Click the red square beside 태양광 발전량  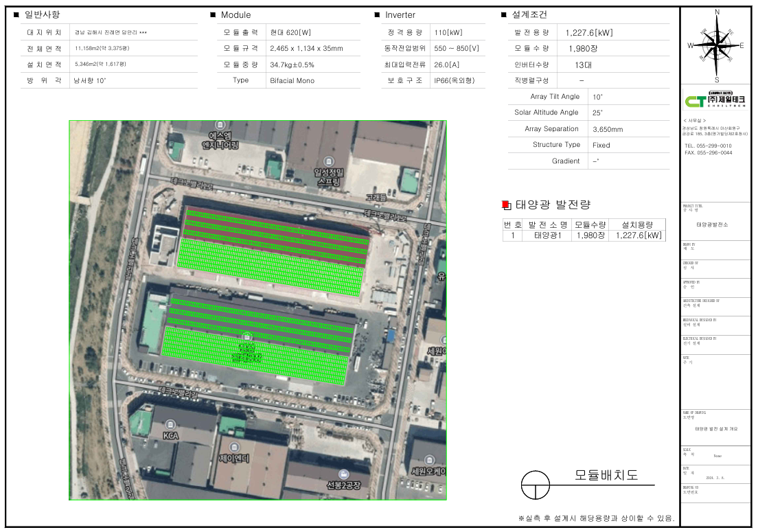click(x=505, y=205)
